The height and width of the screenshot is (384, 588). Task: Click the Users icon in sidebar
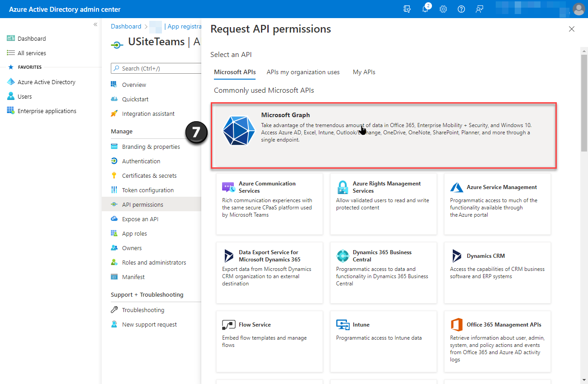point(11,96)
